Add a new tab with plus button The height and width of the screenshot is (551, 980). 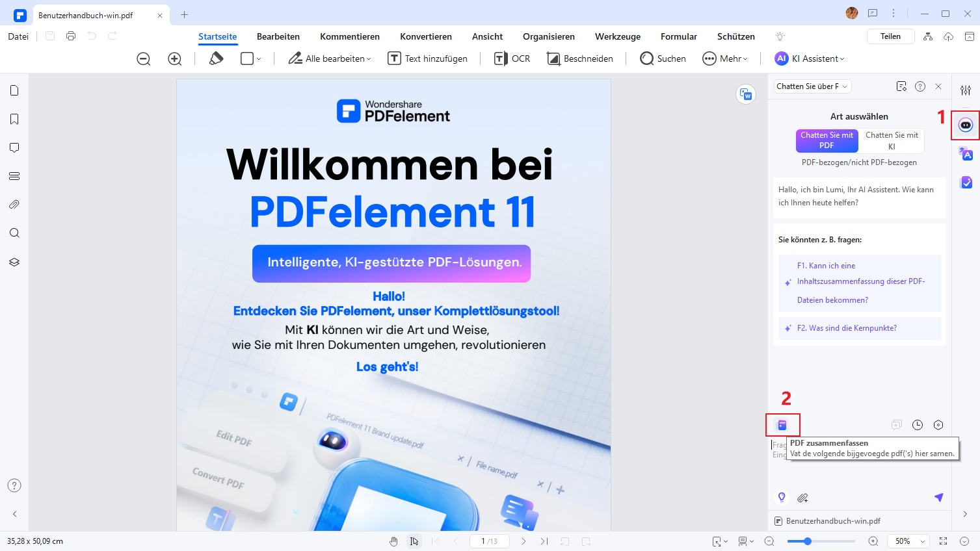point(185,14)
